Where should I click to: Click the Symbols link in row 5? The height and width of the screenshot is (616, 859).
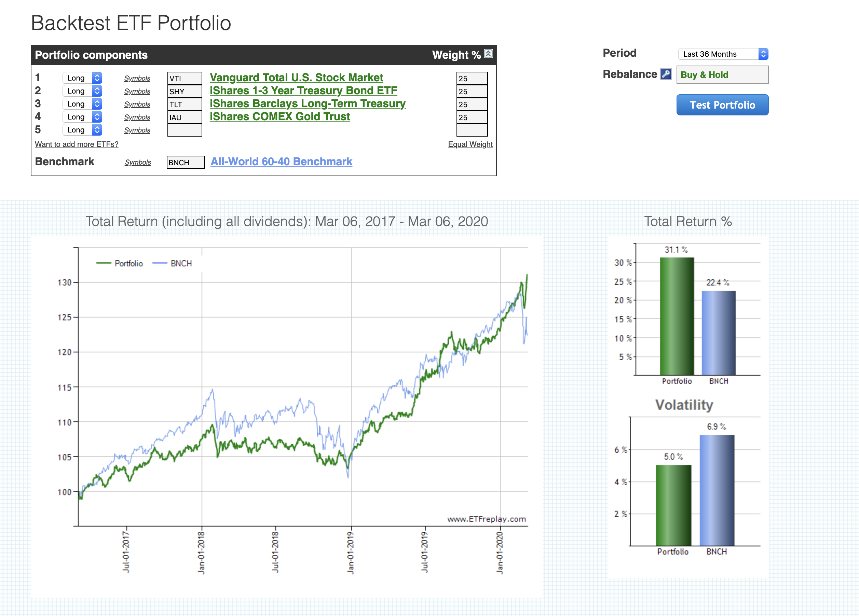pos(137,130)
